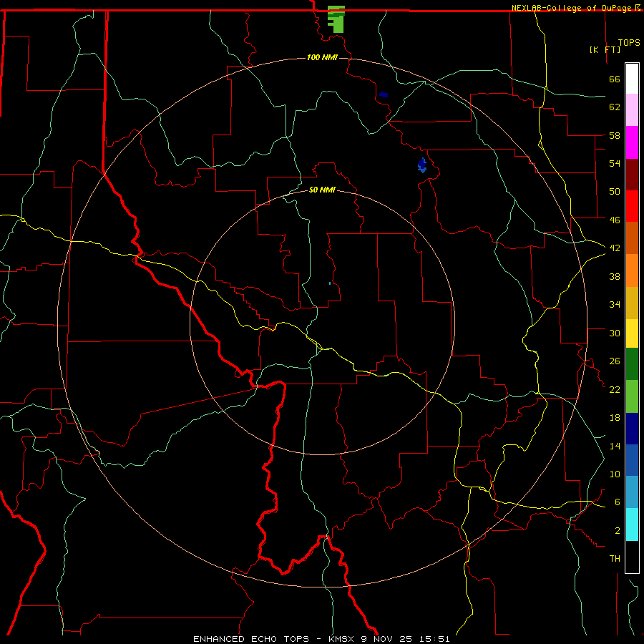Click the legend value '6'
The height and width of the screenshot is (644, 644).
point(618,502)
